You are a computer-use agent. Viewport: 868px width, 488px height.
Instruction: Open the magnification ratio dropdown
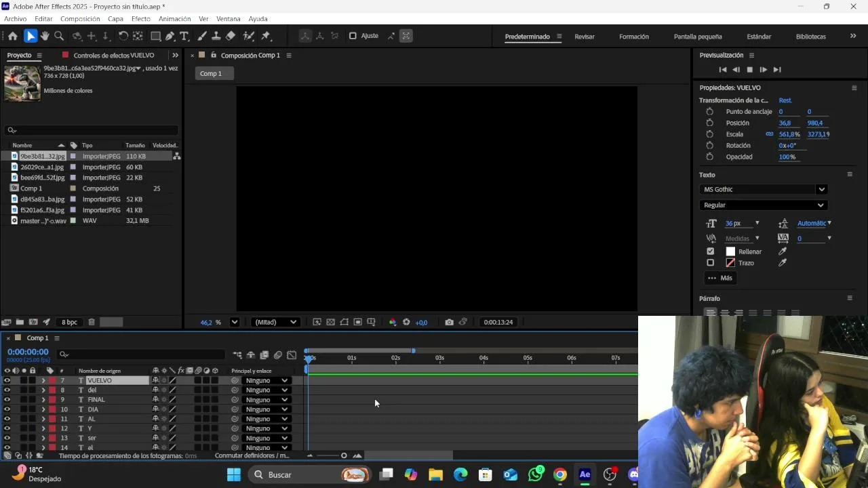(235, 323)
